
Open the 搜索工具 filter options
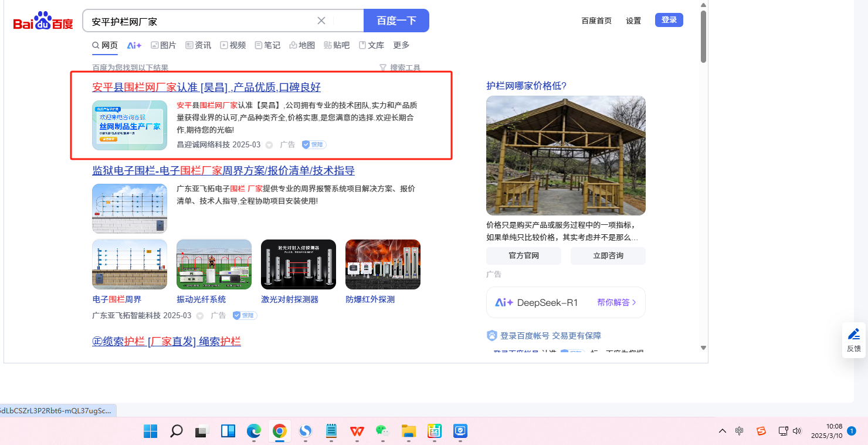400,68
